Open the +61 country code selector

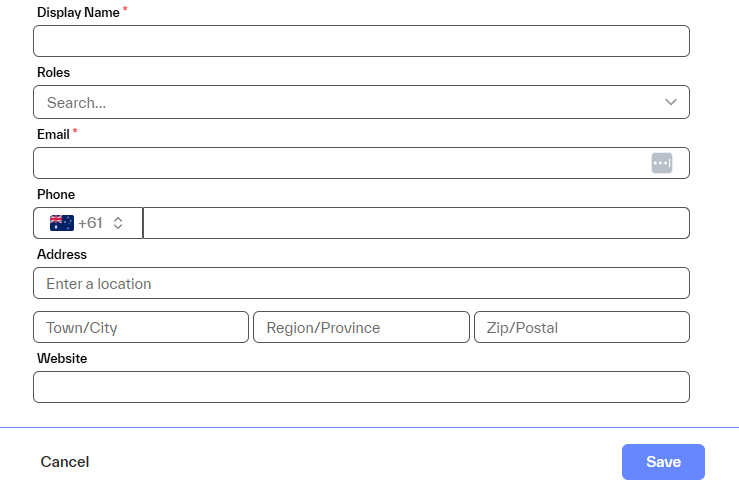[89, 223]
